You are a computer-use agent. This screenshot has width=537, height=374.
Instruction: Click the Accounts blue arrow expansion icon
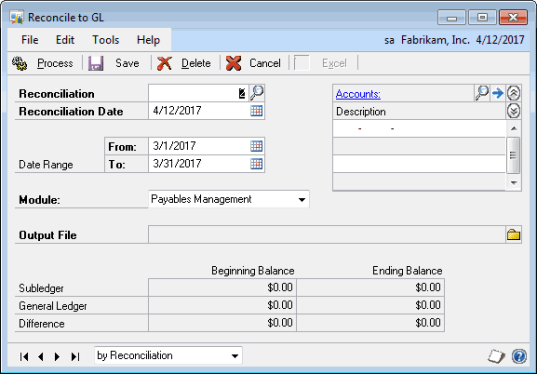coord(498,93)
